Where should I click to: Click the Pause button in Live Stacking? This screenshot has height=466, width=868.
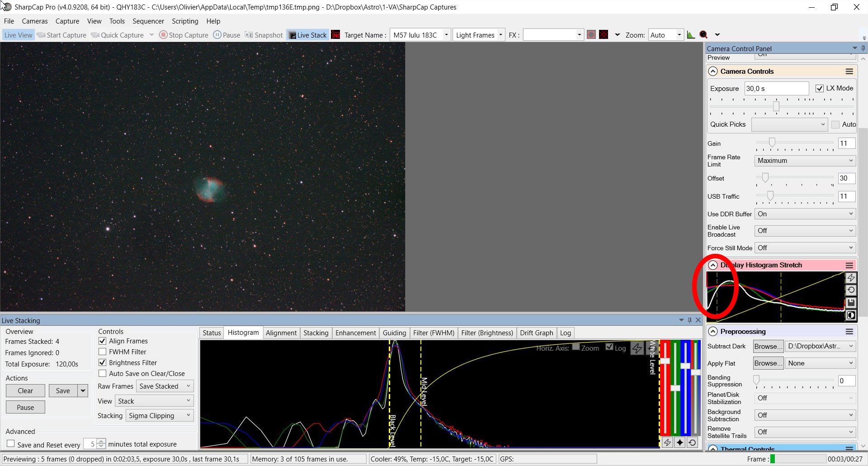click(25, 407)
